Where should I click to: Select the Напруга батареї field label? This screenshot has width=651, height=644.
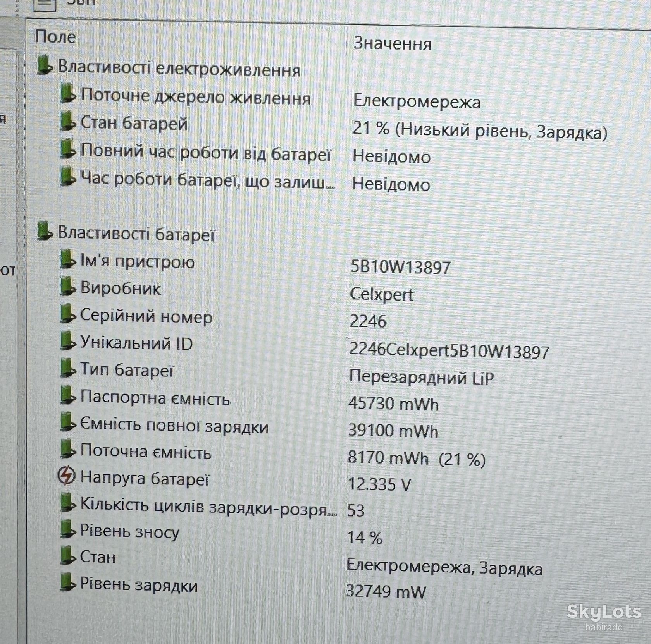[x=145, y=479]
